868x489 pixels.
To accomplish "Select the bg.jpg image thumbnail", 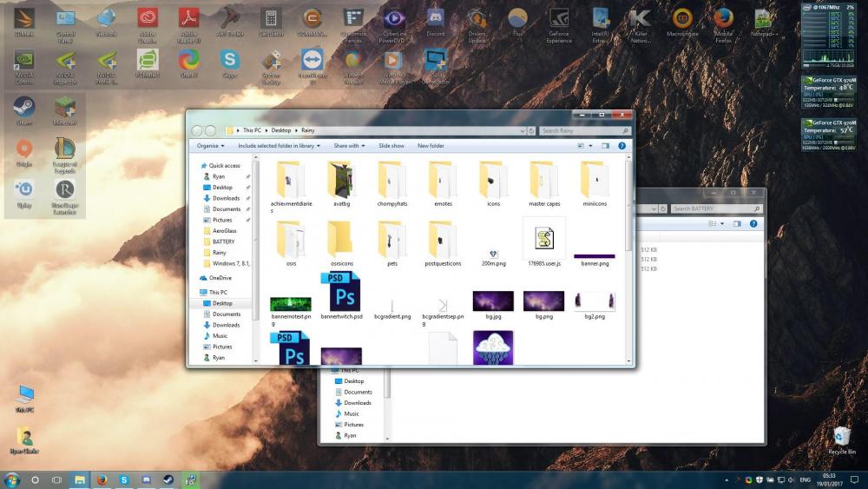I will coord(493,301).
